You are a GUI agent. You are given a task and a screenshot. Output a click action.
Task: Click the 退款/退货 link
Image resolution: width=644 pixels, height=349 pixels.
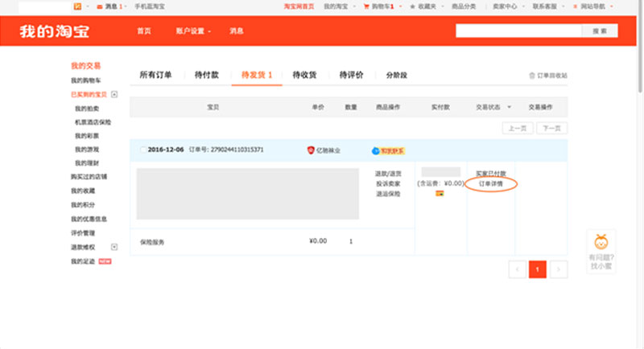click(x=388, y=174)
